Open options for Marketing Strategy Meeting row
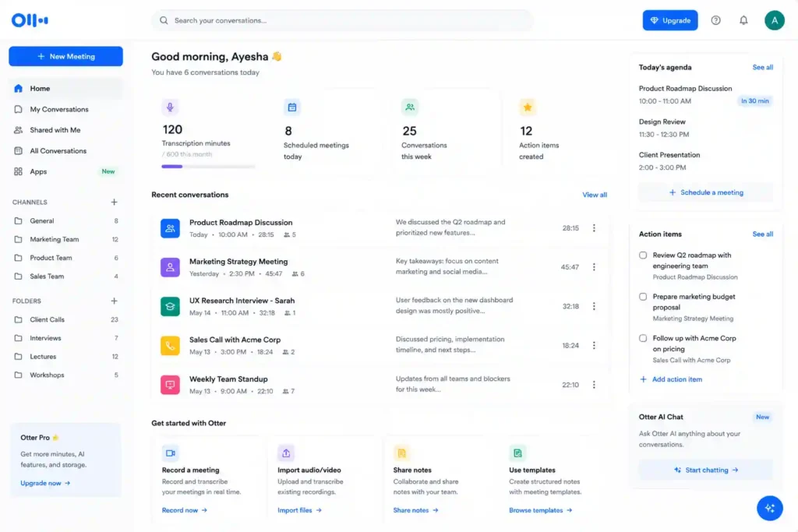Image resolution: width=798 pixels, height=532 pixels. [593, 267]
